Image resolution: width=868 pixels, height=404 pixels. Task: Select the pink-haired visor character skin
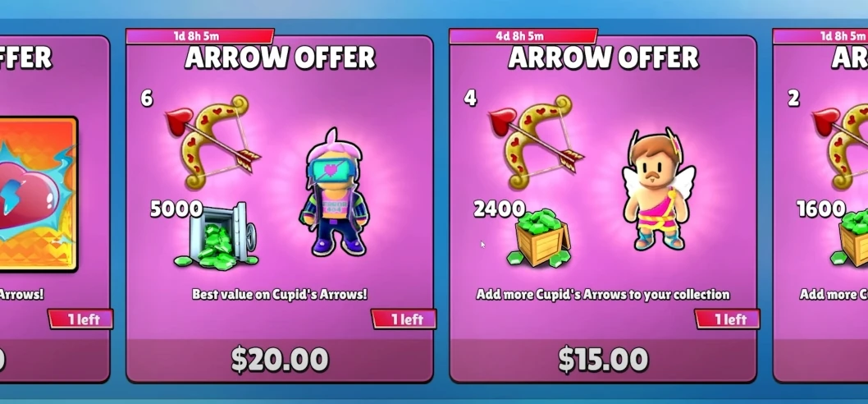coord(334,193)
